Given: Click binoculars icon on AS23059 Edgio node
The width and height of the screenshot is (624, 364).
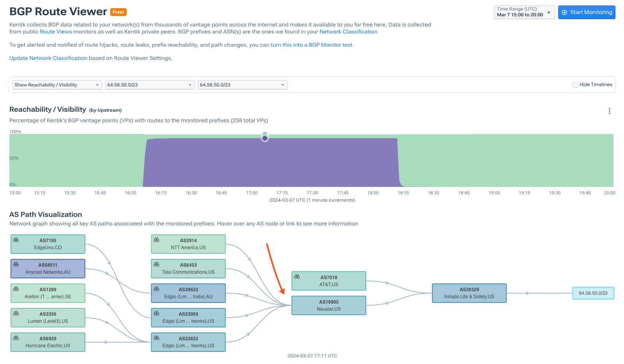Looking at the screenshot, I should point(157,314).
